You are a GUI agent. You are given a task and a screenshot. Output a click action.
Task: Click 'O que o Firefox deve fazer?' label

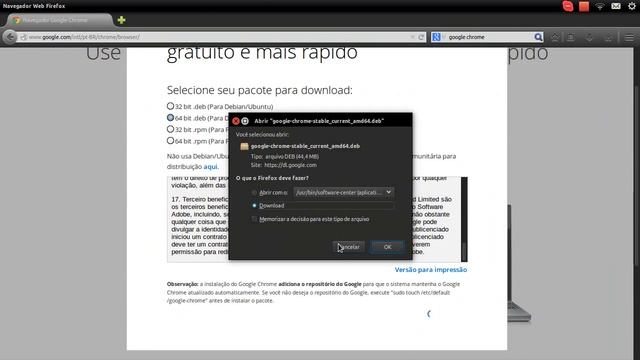[x=272, y=178]
